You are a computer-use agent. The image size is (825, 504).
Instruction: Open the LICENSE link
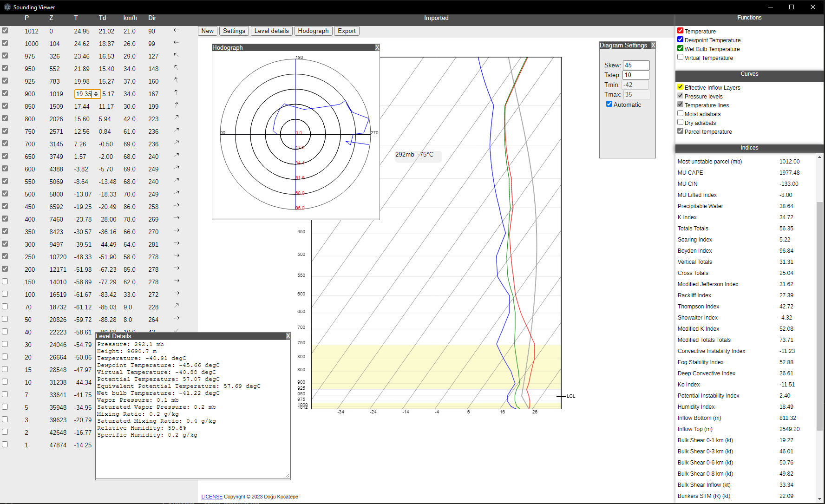click(x=212, y=497)
